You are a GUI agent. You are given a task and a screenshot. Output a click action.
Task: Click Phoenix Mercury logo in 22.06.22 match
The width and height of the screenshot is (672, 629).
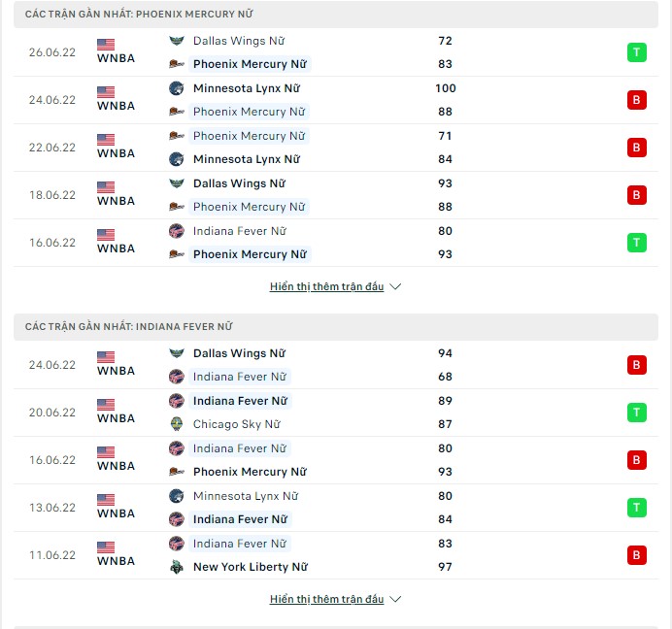click(x=176, y=136)
